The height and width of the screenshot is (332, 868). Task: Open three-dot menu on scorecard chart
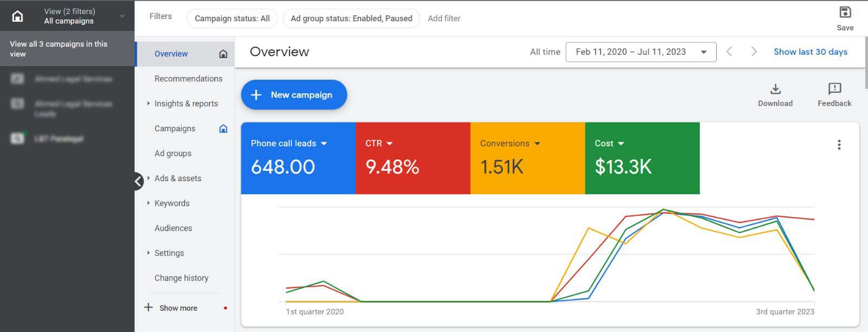[x=839, y=145]
